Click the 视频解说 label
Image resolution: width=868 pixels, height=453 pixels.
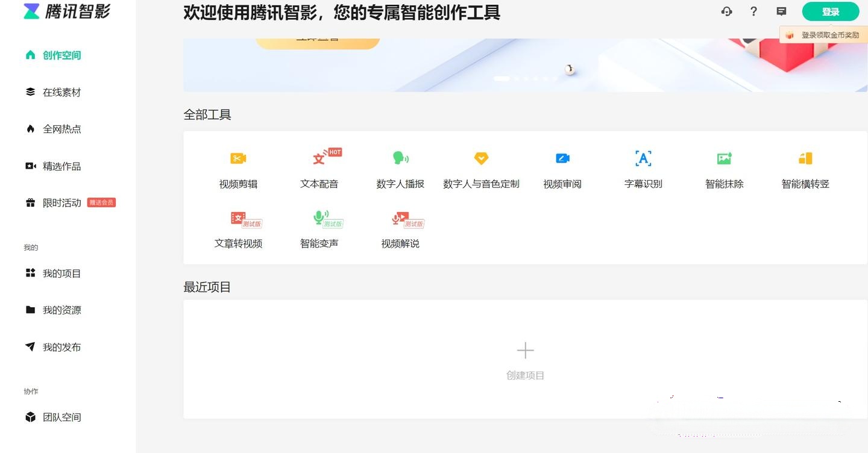pyautogui.click(x=400, y=244)
